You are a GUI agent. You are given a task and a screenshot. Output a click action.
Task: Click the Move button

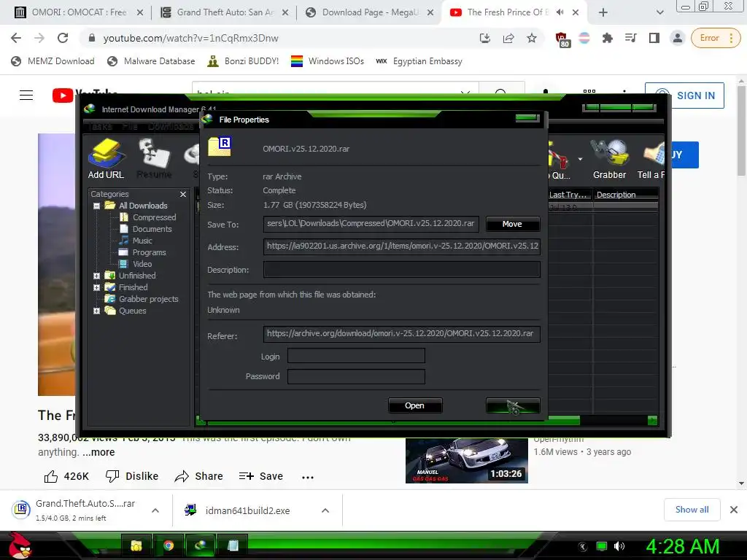pos(513,224)
